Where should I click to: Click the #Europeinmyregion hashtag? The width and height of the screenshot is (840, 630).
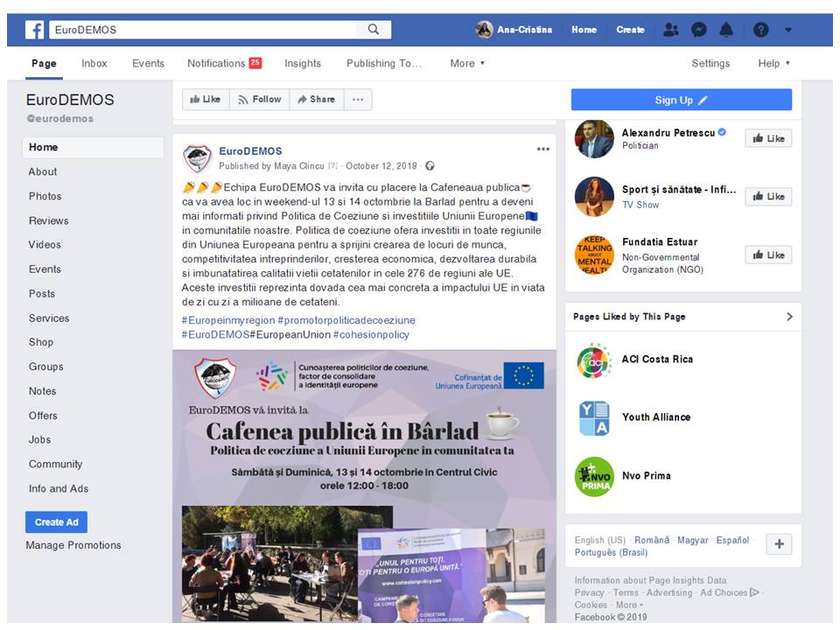228,320
